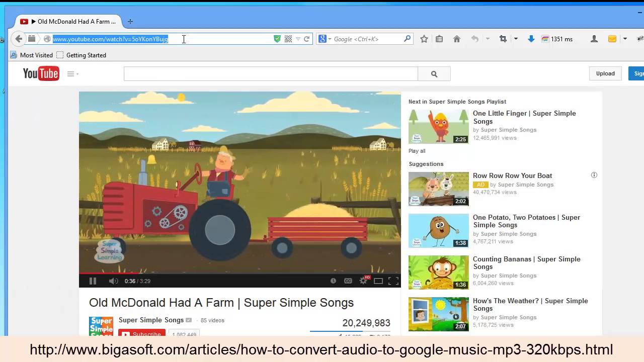Open a new browser tab with plus

tap(130, 22)
